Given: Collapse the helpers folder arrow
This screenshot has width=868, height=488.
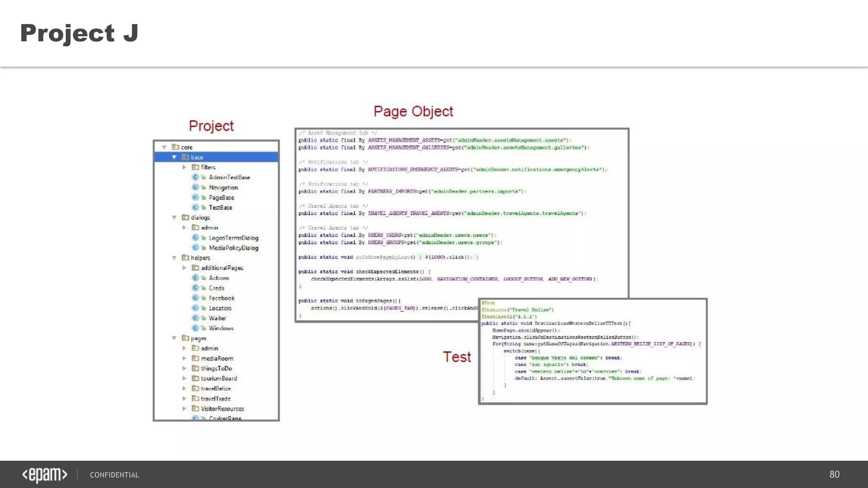Looking at the screenshot, I should click(x=174, y=258).
